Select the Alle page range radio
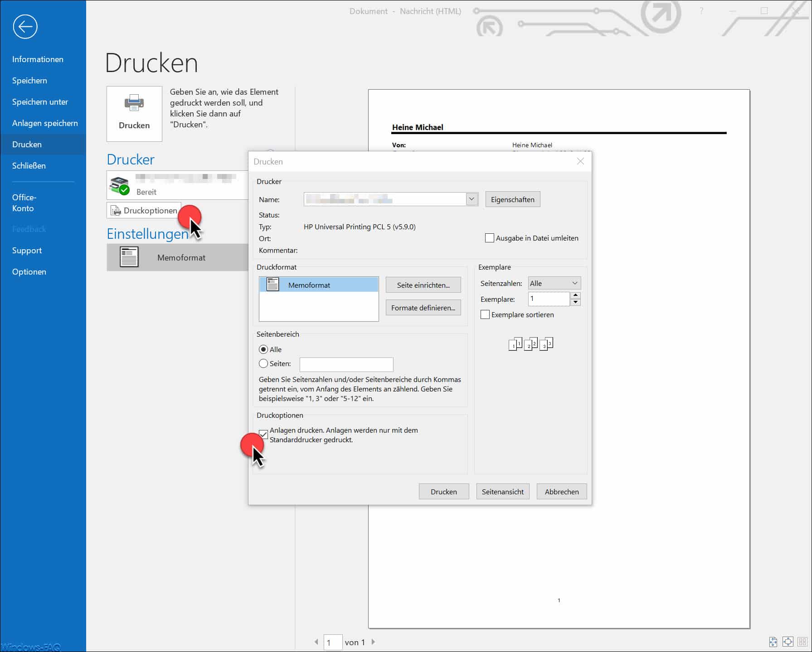Viewport: 812px width, 652px height. pyautogui.click(x=263, y=349)
